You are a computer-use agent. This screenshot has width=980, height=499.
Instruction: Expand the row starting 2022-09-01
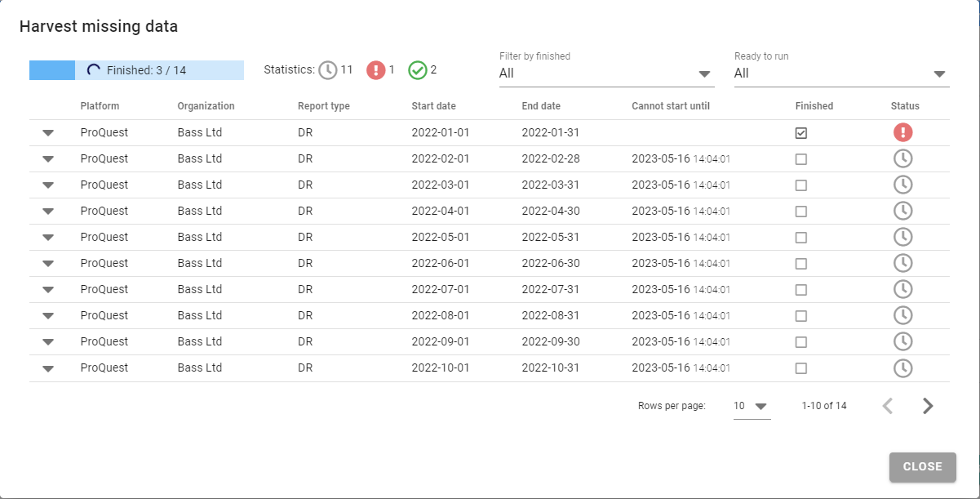[x=48, y=342]
